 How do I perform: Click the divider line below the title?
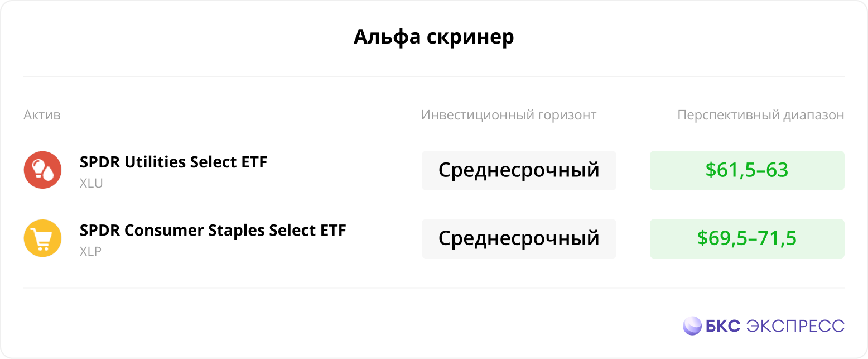point(434,76)
